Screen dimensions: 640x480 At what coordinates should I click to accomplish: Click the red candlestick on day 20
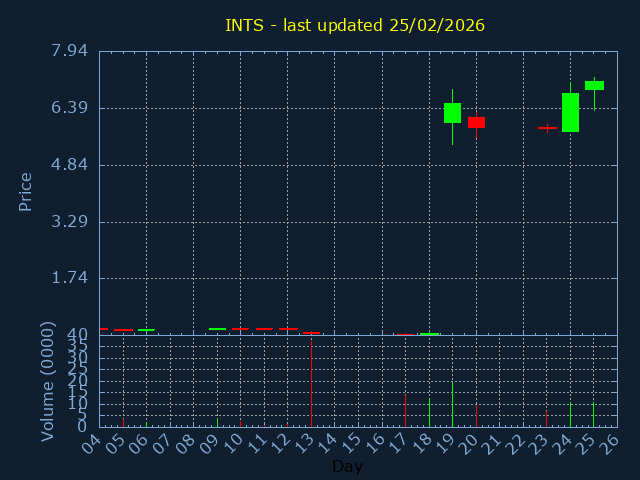pos(476,122)
